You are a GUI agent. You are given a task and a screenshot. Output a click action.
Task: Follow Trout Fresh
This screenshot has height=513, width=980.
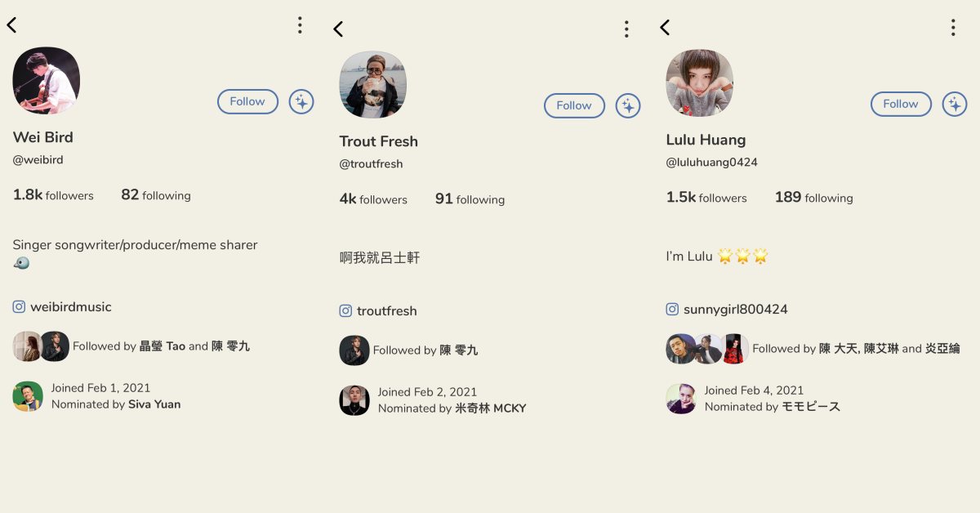574,106
